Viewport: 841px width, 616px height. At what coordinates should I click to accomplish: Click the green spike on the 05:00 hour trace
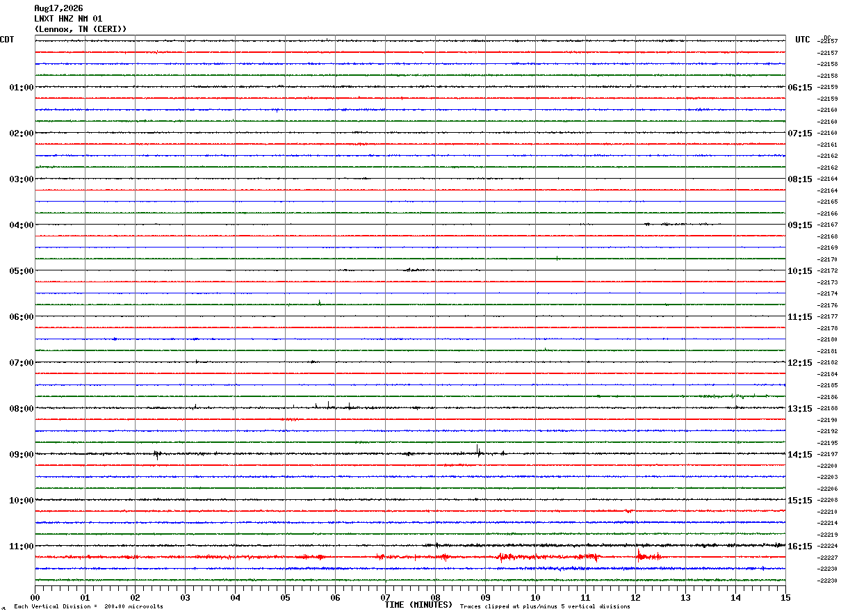319,302
